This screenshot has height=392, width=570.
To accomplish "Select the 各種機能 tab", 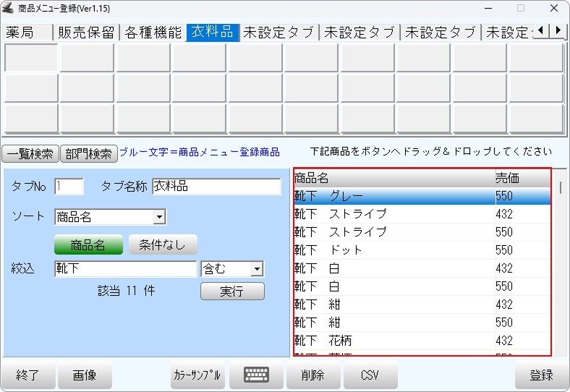I will [x=153, y=32].
